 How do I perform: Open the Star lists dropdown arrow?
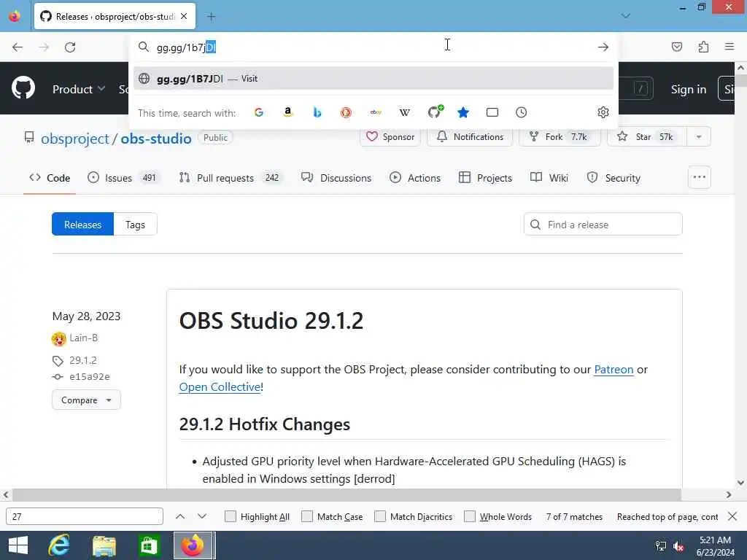pyautogui.click(x=699, y=136)
